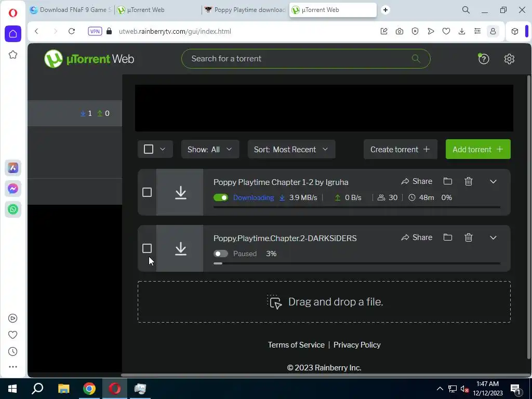
Task: Open Opera sidebar three-dots setup
Action: [x=12, y=367]
